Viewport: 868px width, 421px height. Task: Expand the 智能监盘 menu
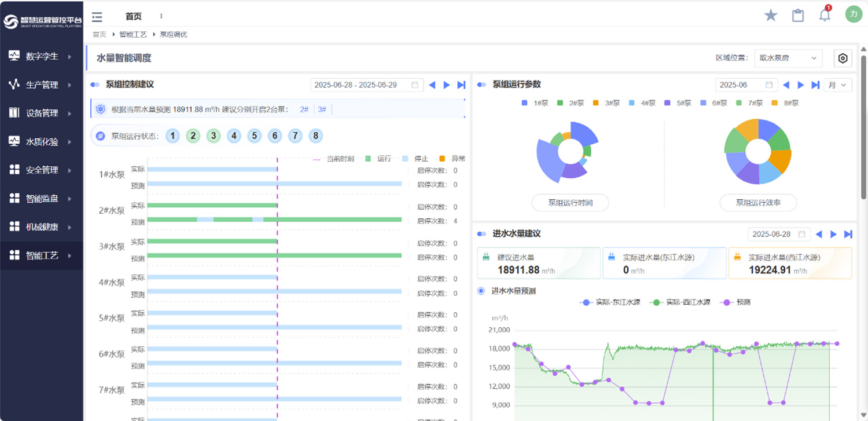click(x=69, y=199)
